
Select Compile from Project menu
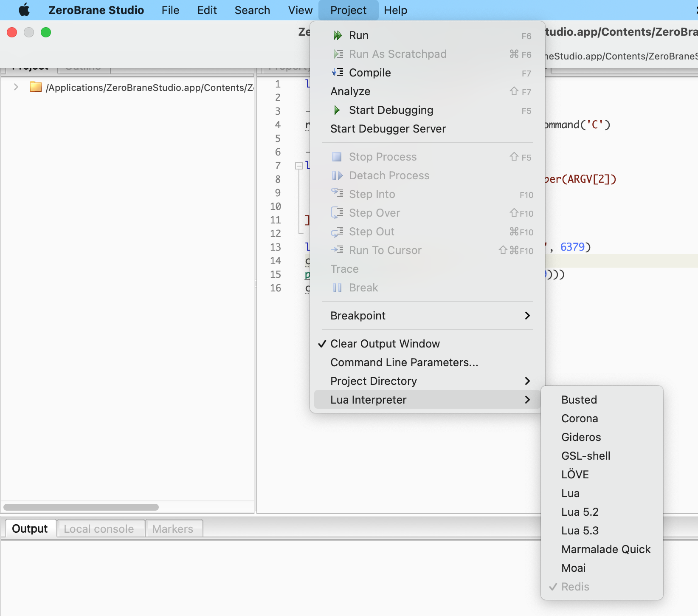pos(427,73)
